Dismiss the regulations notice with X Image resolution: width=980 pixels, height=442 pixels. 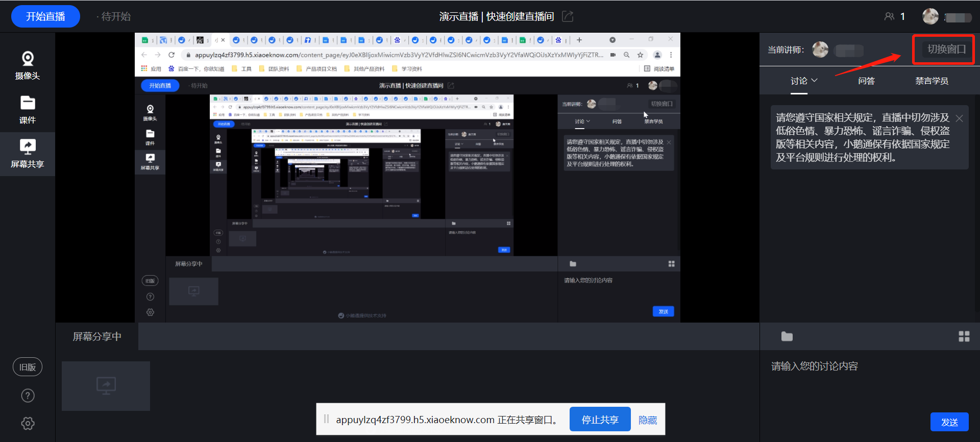[959, 118]
